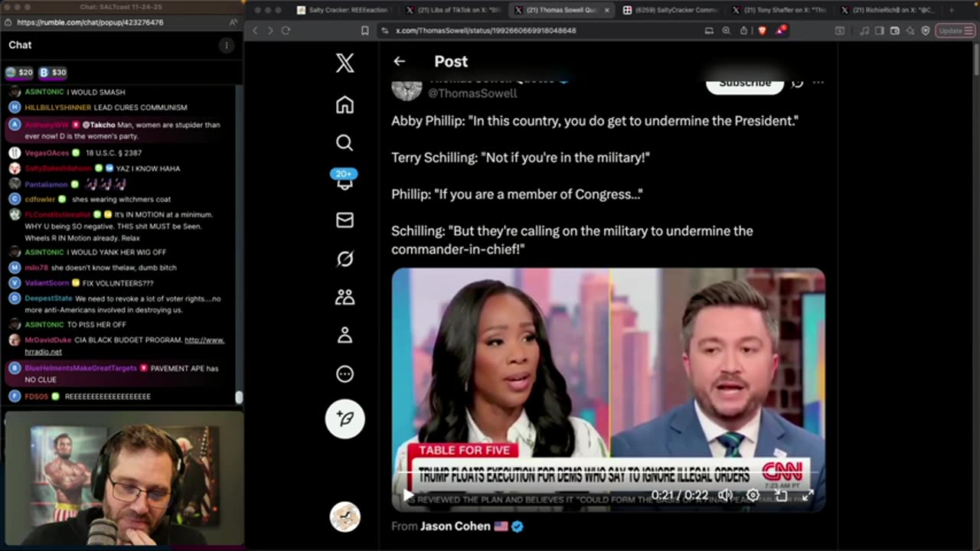Image resolution: width=980 pixels, height=551 pixels.
Task: Open Profile icon in X sidebar
Action: (345, 335)
